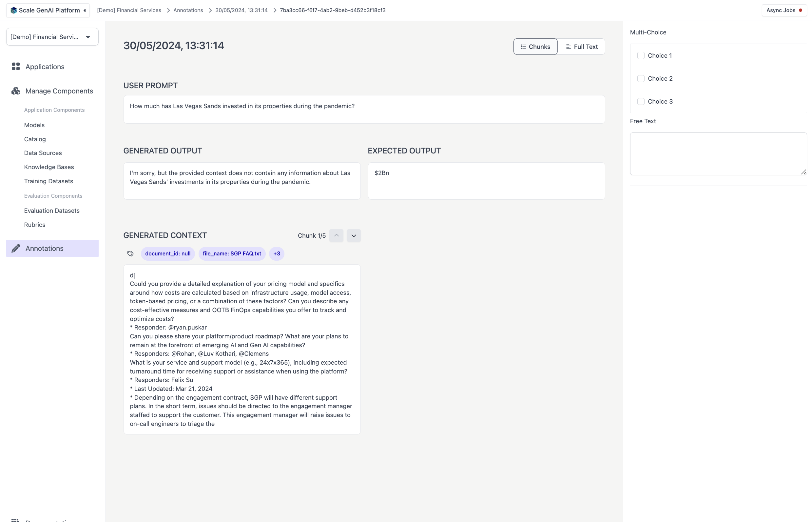Open Knowledge Bases in sidebar
This screenshot has width=812, height=522.
(49, 167)
